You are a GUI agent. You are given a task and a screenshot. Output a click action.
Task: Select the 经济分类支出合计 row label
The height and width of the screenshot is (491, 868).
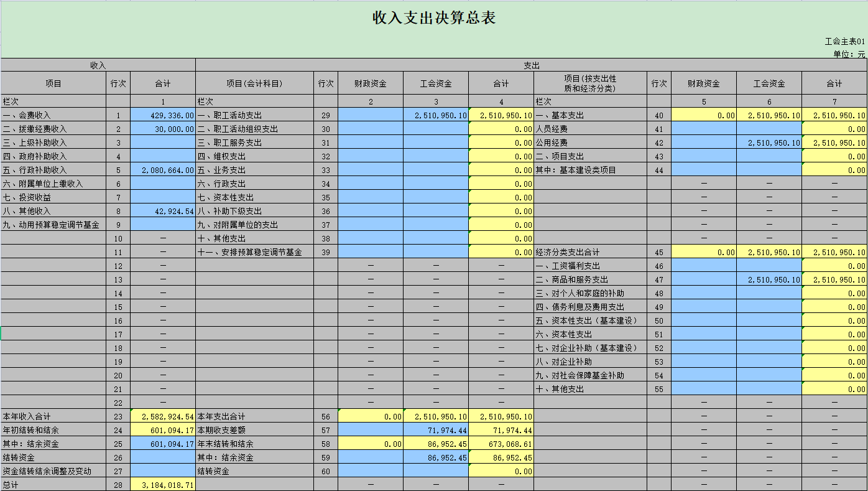point(590,252)
